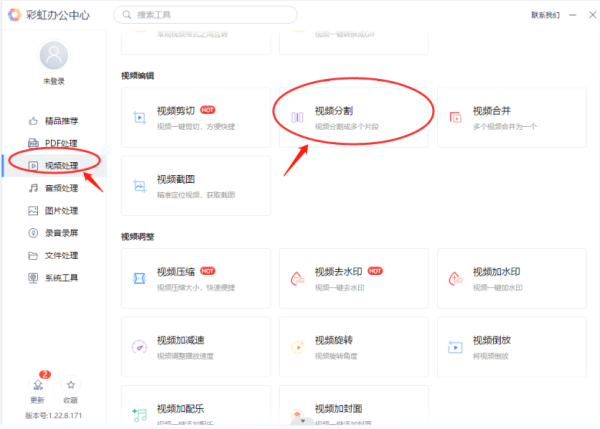Click the 视频倒放 reverse icon
Image resolution: width=600 pixels, height=429 pixels.
pos(455,347)
